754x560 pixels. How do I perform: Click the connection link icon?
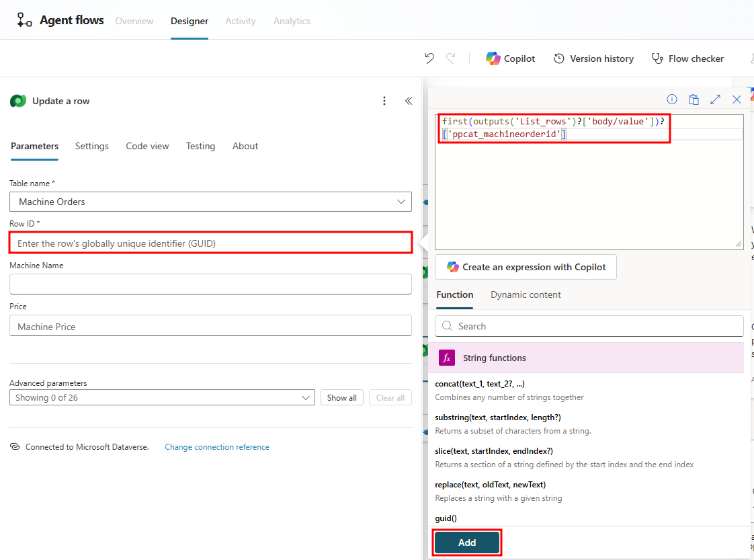point(15,446)
